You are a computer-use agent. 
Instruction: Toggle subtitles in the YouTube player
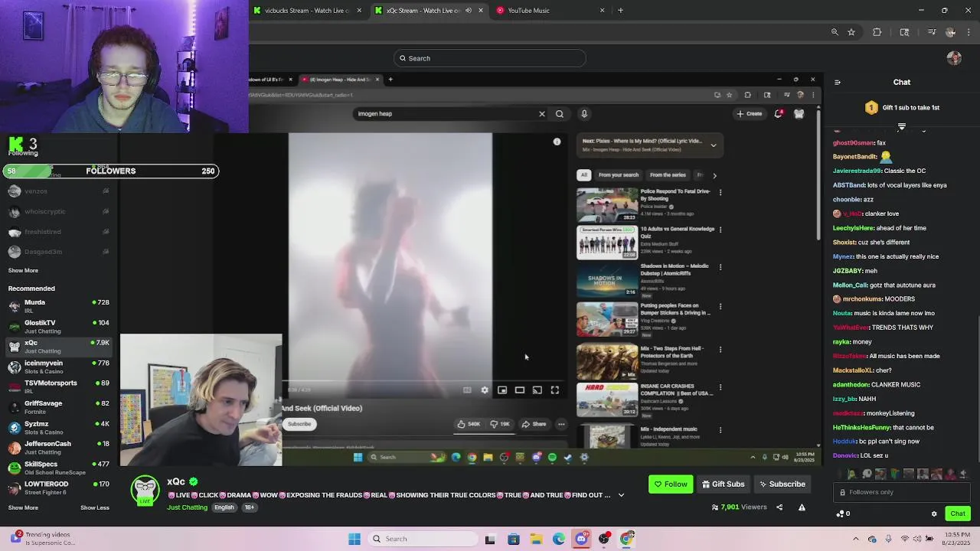tap(467, 390)
